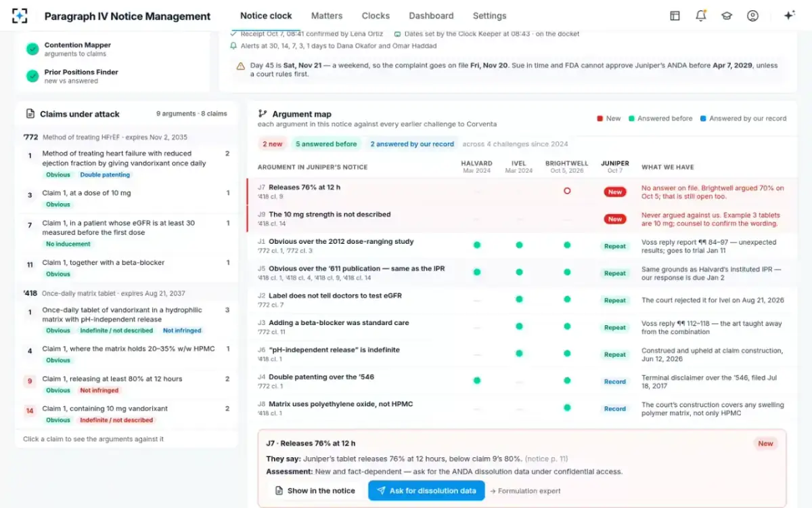Click the app logo icon

(x=20, y=16)
